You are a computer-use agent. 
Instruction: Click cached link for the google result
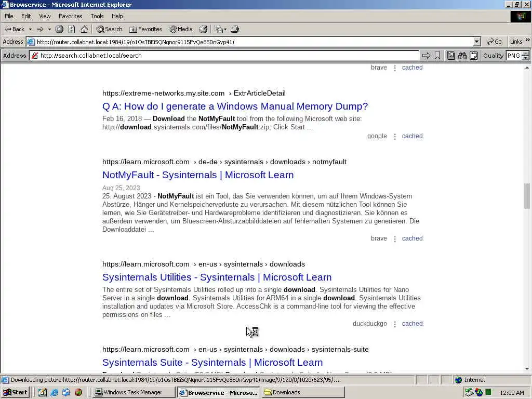point(412,136)
